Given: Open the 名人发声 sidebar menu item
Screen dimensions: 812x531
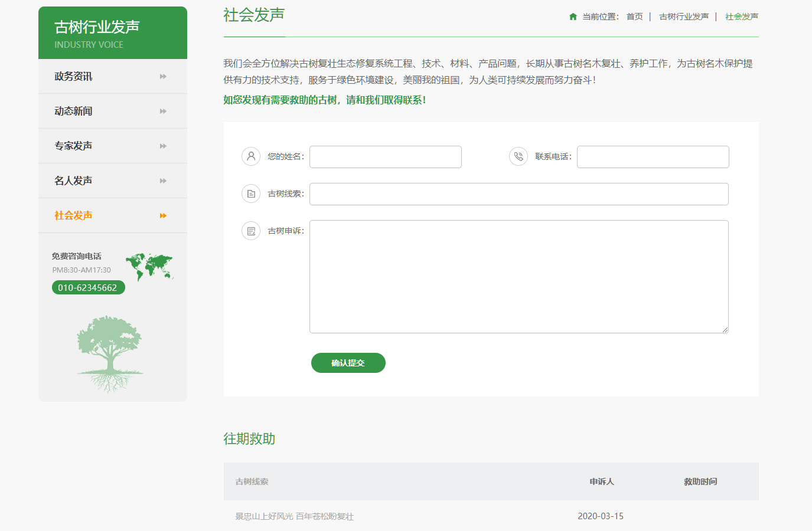Looking at the screenshot, I should (113, 181).
